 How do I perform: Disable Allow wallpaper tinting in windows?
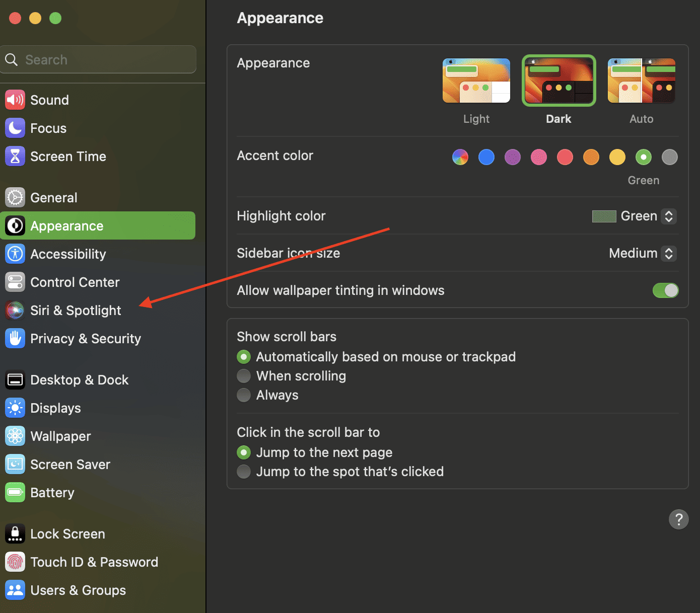tap(665, 290)
